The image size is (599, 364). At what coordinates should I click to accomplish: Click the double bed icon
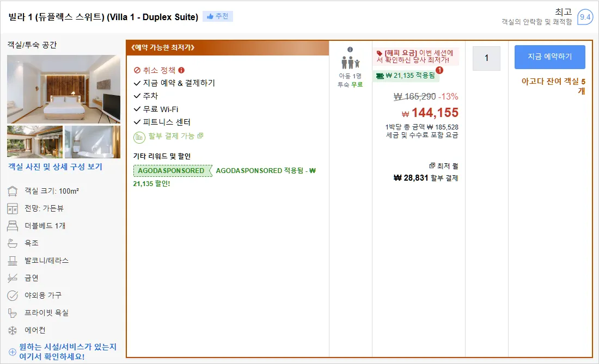pos(13,226)
